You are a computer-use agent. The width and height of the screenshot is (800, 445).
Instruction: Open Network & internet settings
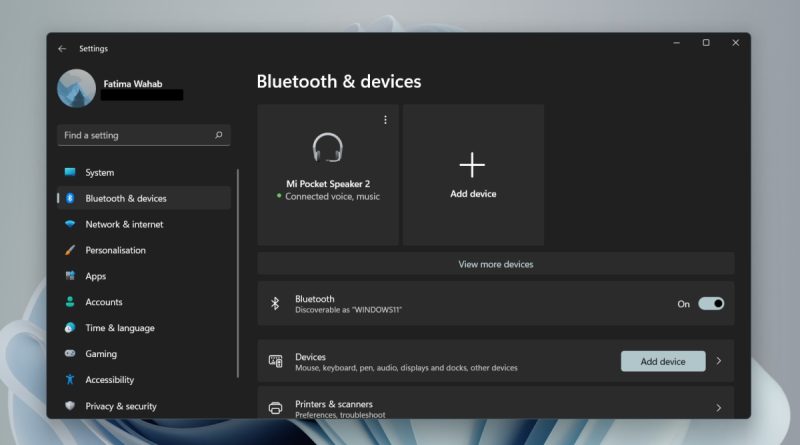click(144, 224)
